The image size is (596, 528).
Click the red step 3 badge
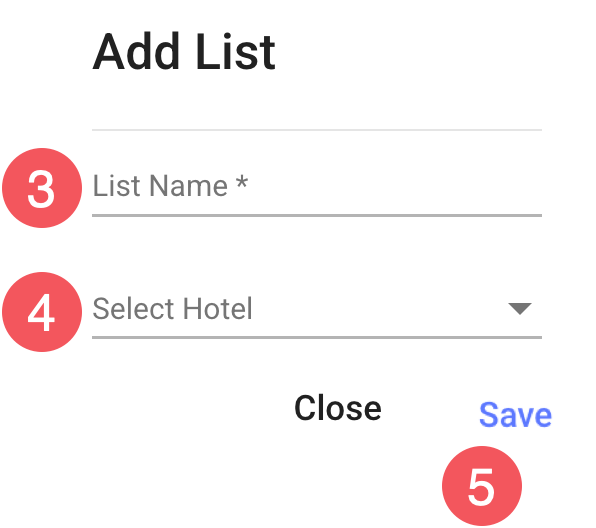(42, 188)
